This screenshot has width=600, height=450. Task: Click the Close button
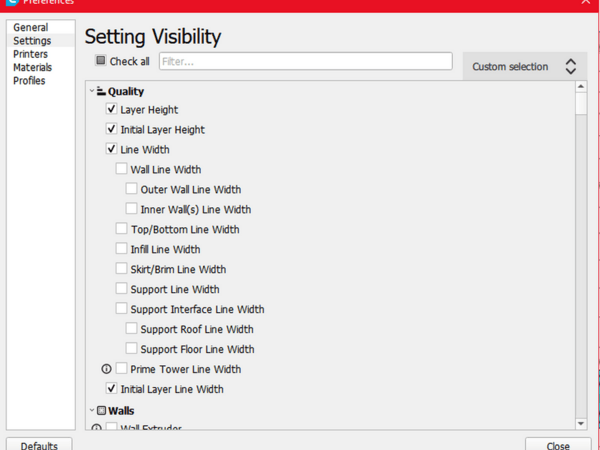point(557,445)
